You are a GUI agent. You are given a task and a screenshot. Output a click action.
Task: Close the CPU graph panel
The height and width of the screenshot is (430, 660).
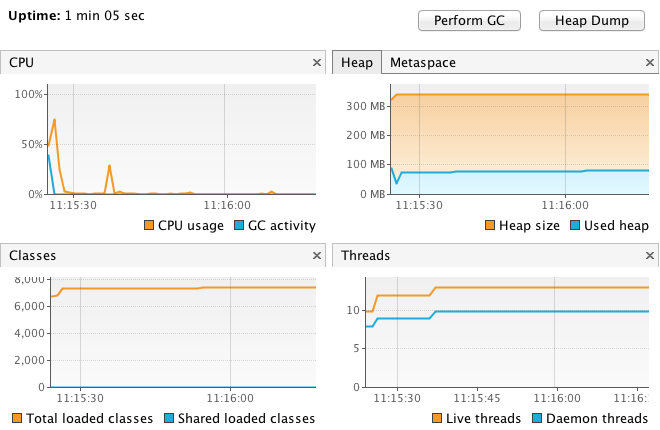coord(317,63)
